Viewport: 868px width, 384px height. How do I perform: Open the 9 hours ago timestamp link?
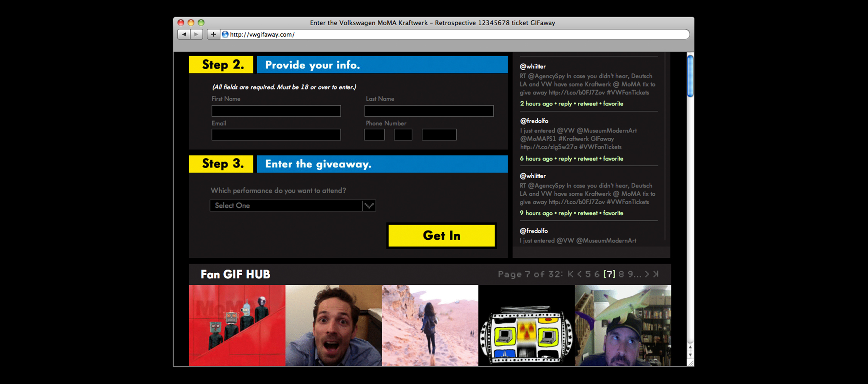click(536, 213)
